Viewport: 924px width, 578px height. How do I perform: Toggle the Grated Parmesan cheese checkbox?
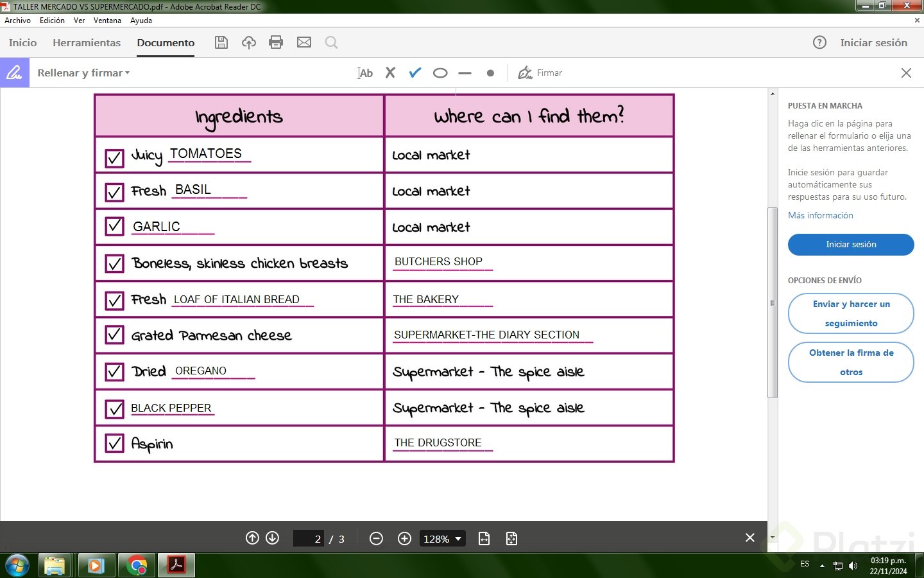[x=114, y=335]
